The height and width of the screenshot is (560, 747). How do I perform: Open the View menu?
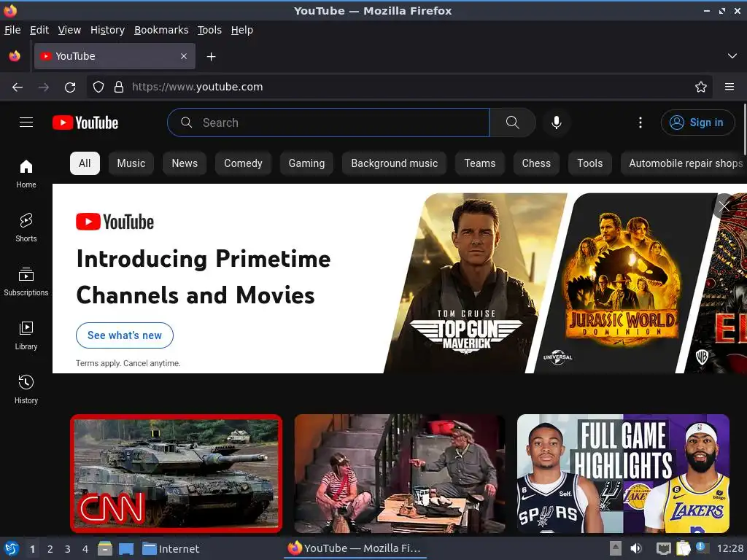(69, 30)
